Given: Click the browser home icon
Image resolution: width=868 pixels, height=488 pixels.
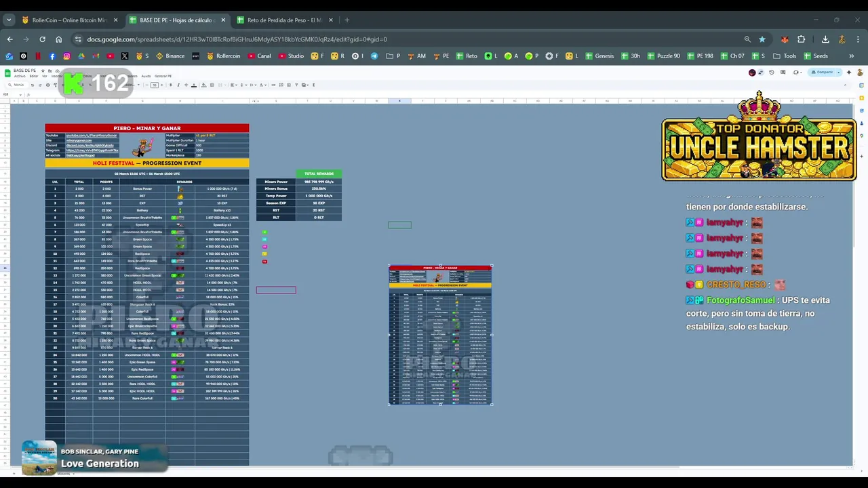Looking at the screenshot, I should tap(58, 39).
